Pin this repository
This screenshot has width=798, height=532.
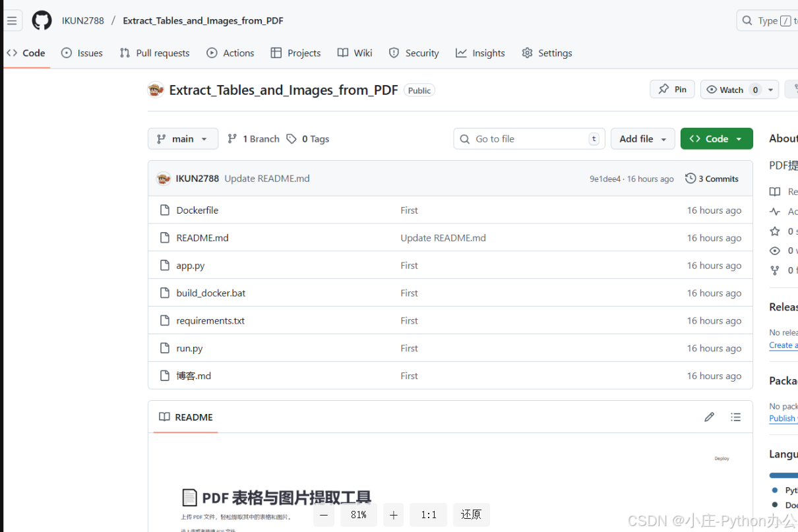[672, 90]
